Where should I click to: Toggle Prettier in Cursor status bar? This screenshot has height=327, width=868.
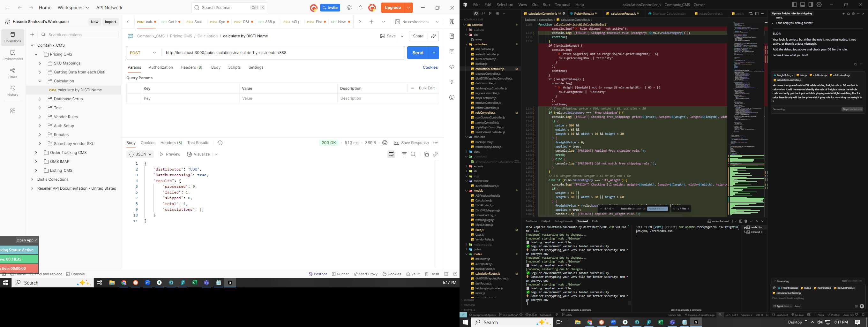pyautogui.click(x=833, y=315)
